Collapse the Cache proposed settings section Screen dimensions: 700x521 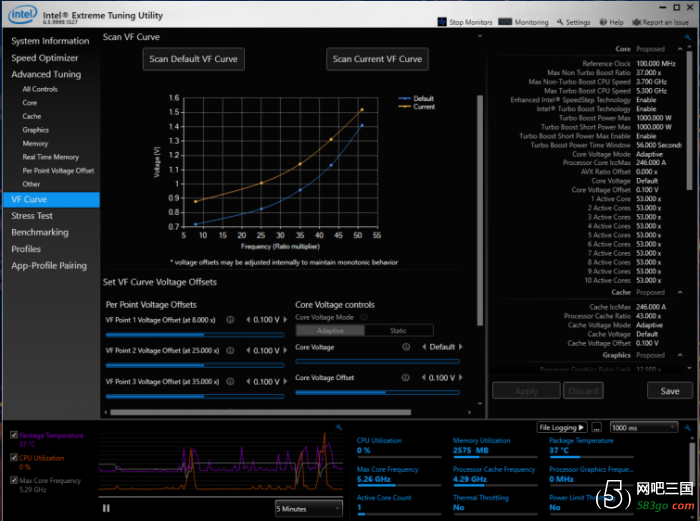coord(680,292)
